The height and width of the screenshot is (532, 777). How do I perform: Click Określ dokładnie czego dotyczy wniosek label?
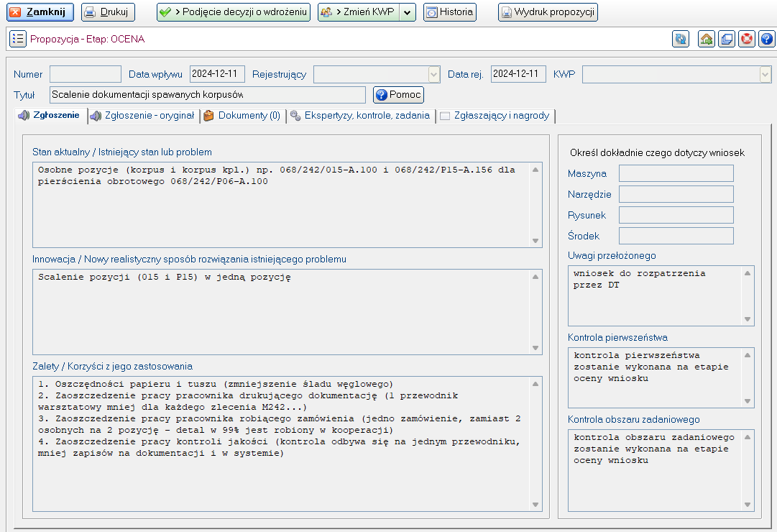657,152
